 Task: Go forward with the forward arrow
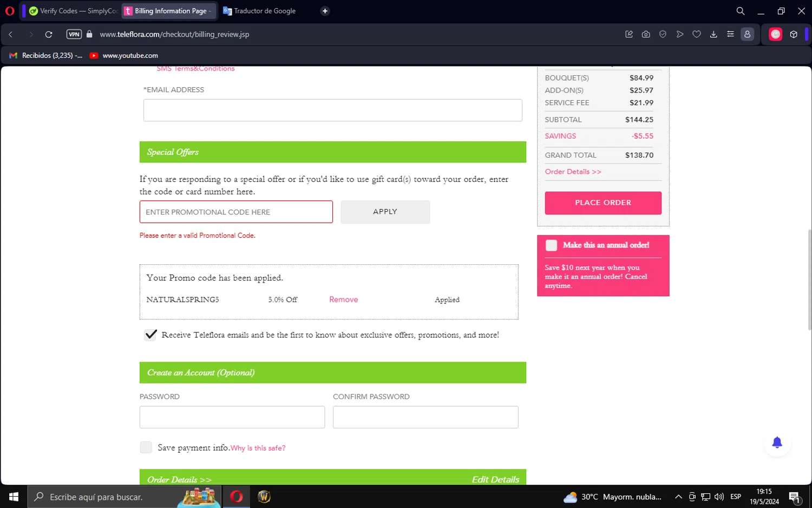31,34
